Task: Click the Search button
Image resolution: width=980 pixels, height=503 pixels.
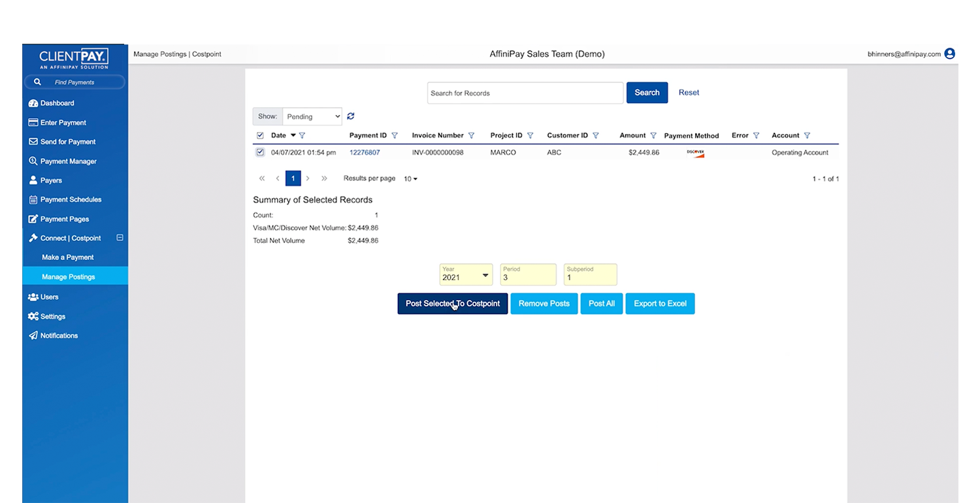Action: 647,93
